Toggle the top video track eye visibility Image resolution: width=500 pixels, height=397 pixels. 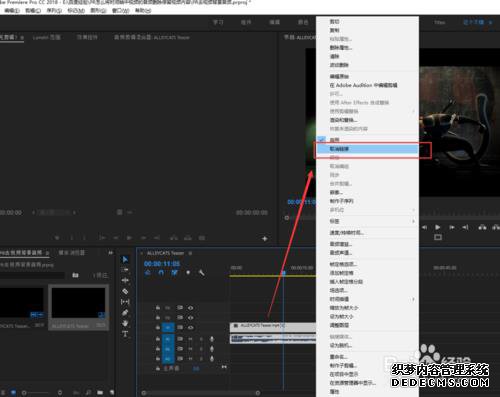click(190, 308)
